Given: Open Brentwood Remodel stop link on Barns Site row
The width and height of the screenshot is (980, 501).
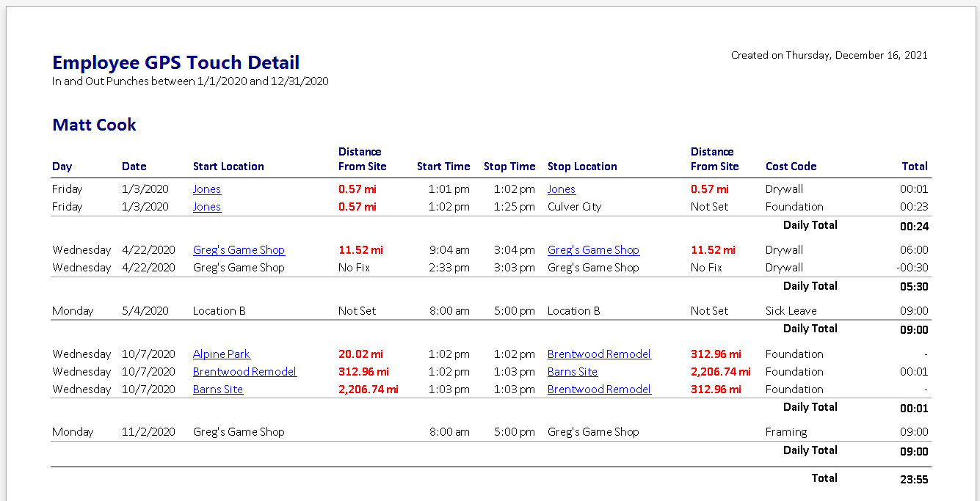Looking at the screenshot, I should pyautogui.click(x=599, y=390).
